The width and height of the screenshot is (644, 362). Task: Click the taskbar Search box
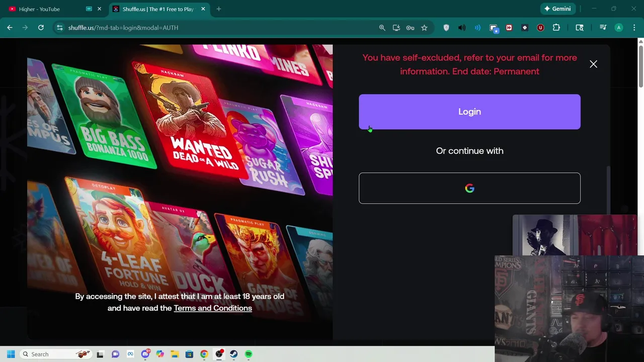pyautogui.click(x=56, y=354)
